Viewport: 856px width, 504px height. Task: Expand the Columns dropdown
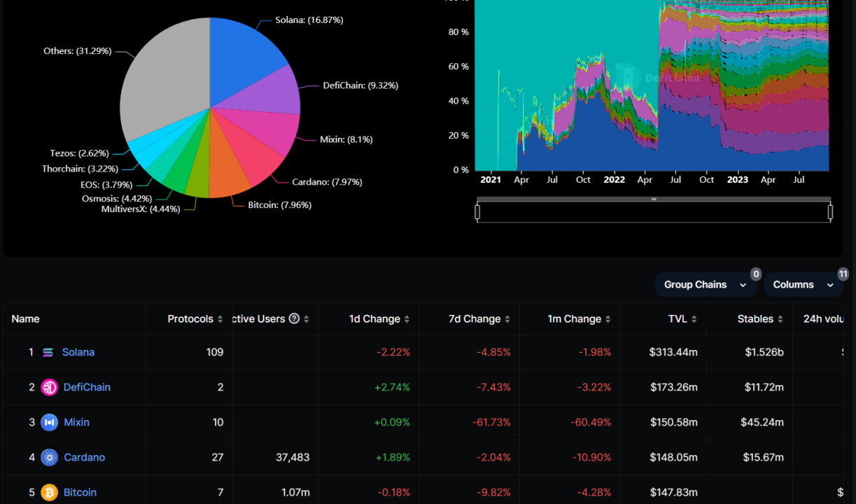tap(803, 285)
